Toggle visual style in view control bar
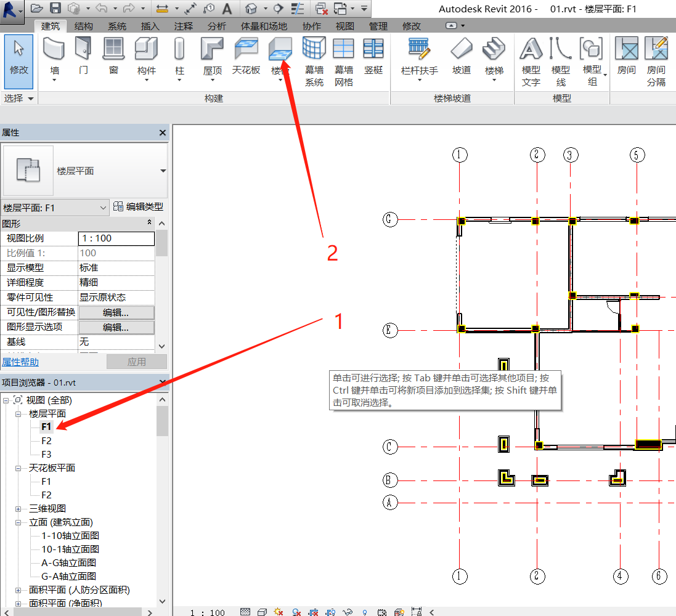This screenshot has height=616, width=676. pyautogui.click(x=261, y=612)
